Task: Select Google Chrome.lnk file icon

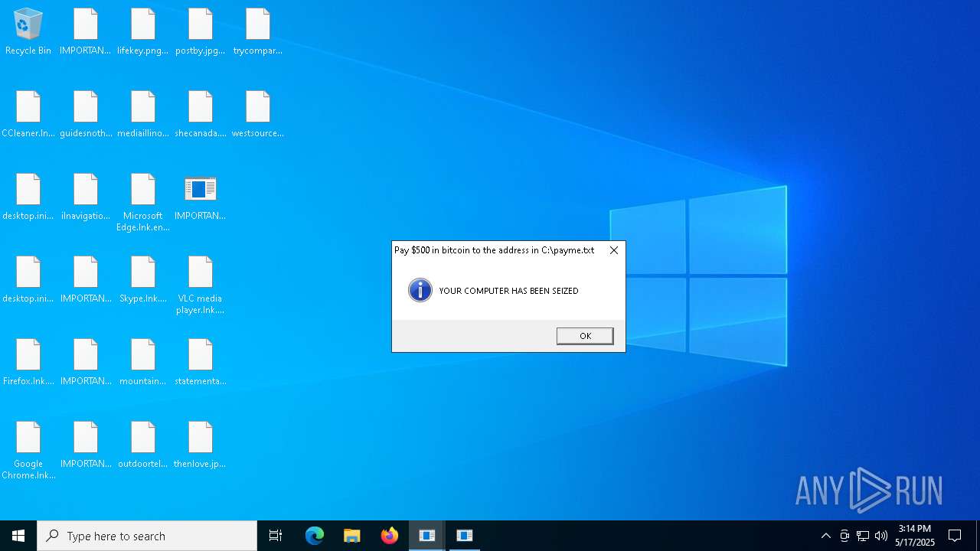Action: coord(28,451)
